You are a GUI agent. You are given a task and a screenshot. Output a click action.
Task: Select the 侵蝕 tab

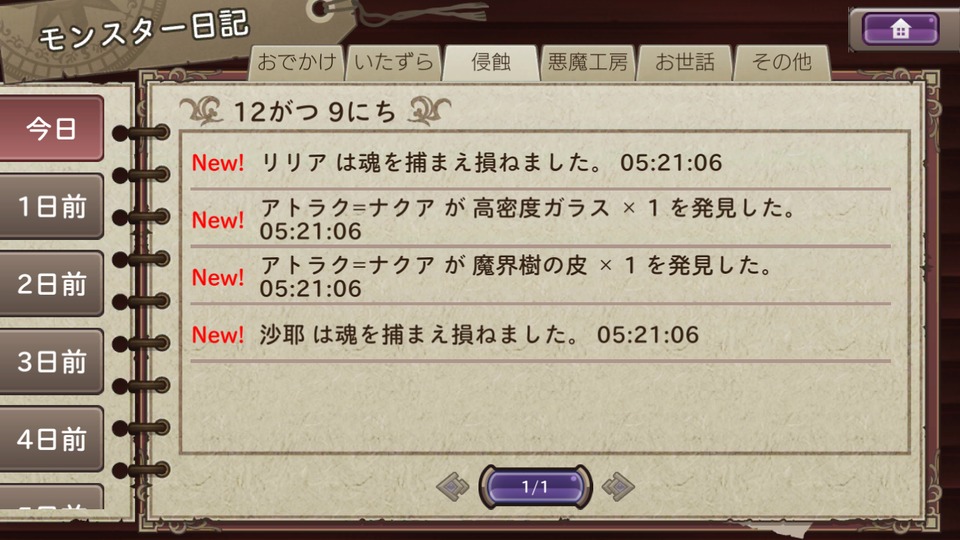click(x=490, y=62)
